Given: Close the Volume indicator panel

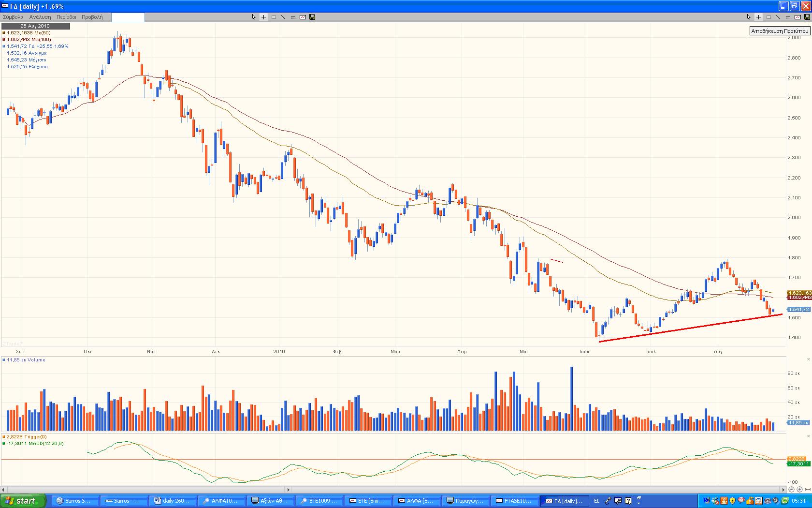Looking at the screenshot, I should click(x=808, y=359).
